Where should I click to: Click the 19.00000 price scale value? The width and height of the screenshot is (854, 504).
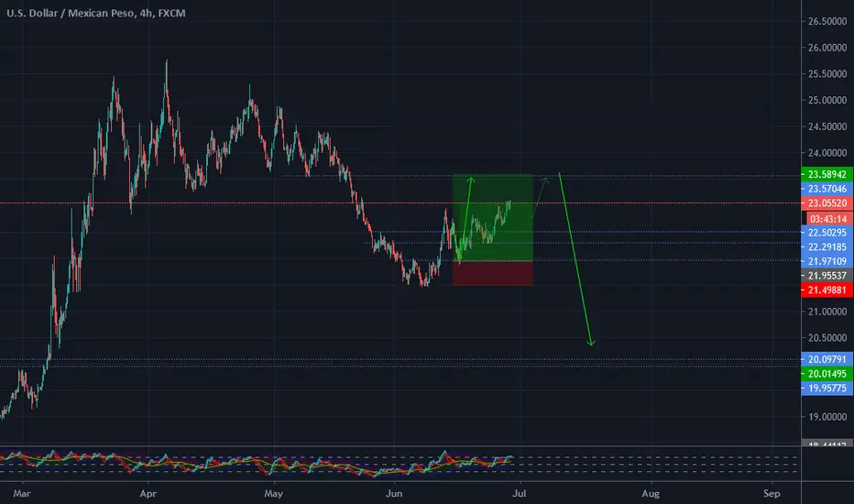pyautogui.click(x=827, y=417)
